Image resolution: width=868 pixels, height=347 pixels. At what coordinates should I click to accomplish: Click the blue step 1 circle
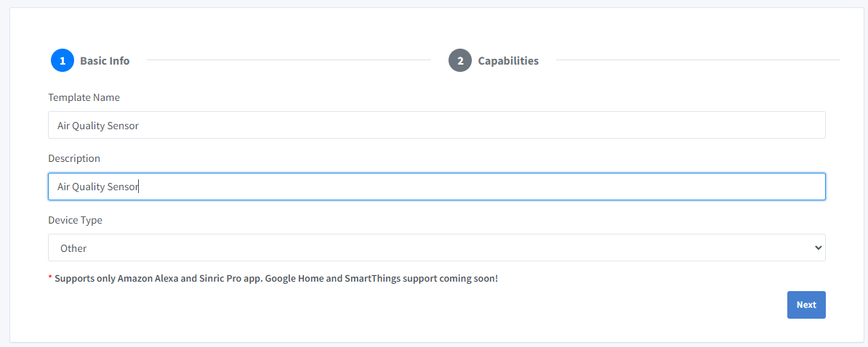pyautogui.click(x=63, y=61)
